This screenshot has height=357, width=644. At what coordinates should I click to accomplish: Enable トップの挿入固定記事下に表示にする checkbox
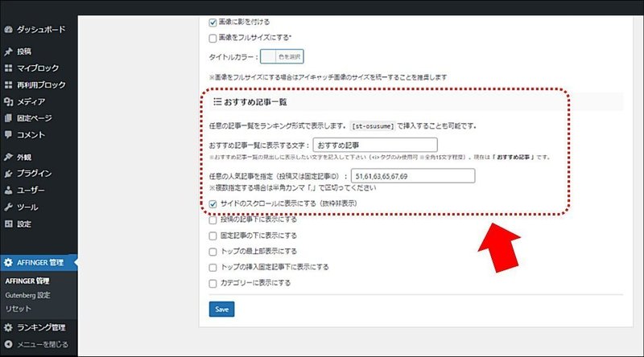coord(213,268)
